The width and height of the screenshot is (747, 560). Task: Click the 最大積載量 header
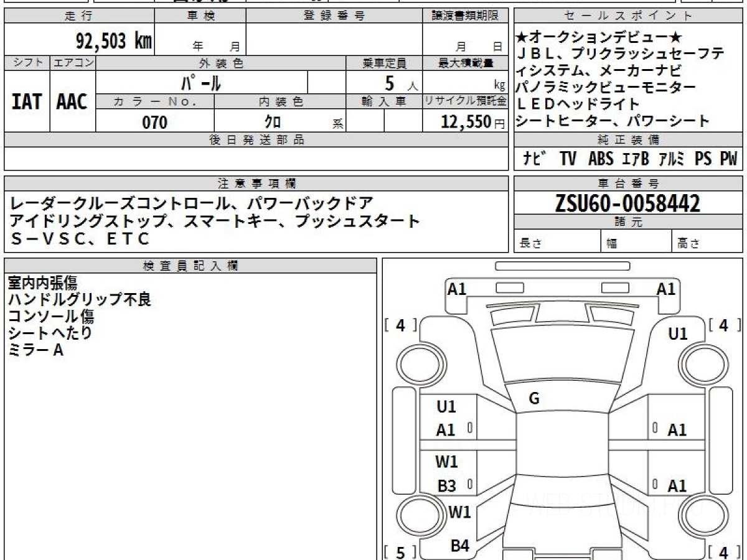coord(465,63)
